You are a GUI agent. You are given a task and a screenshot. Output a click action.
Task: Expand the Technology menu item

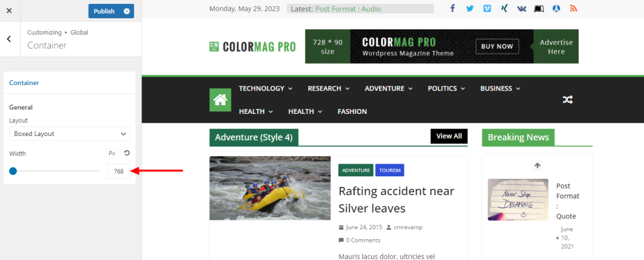pyautogui.click(x=265, y=88)
